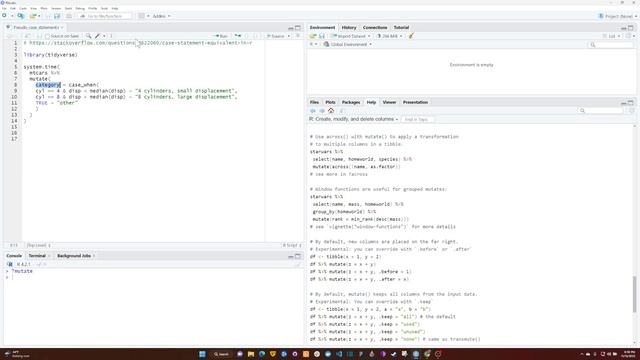Screen dimensions: 640x360
Task: Click the (Top Level) scope navigator
Action: coord(39,245)
